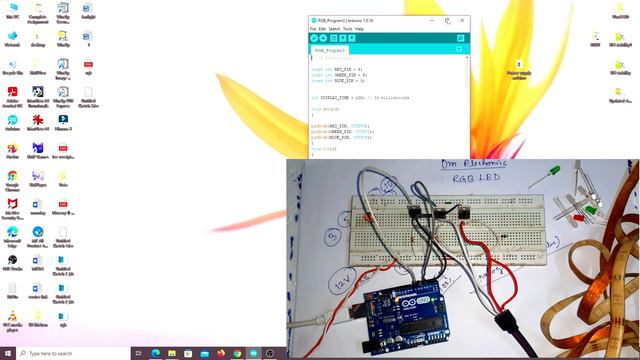Select the Microsoft Edge desktop shortcut
The width and height of the screenshot is (640, 360).
(12, 237)
